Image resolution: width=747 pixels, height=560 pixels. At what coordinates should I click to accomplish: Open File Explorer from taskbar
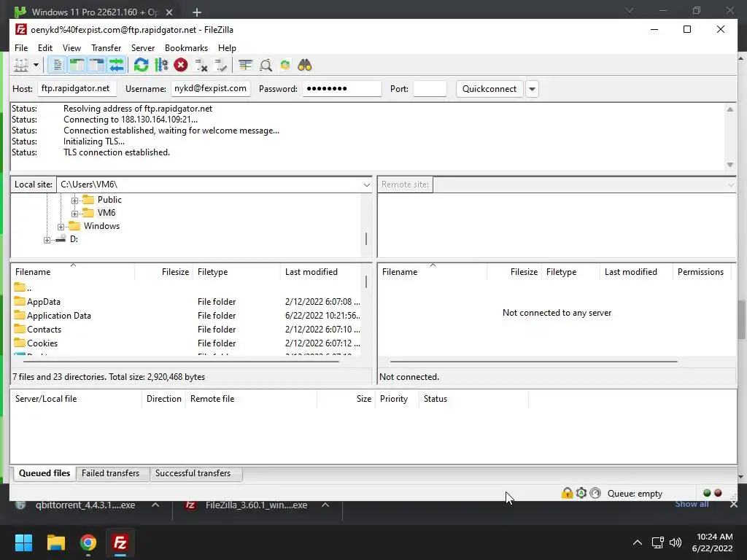[x=55, y=542]
